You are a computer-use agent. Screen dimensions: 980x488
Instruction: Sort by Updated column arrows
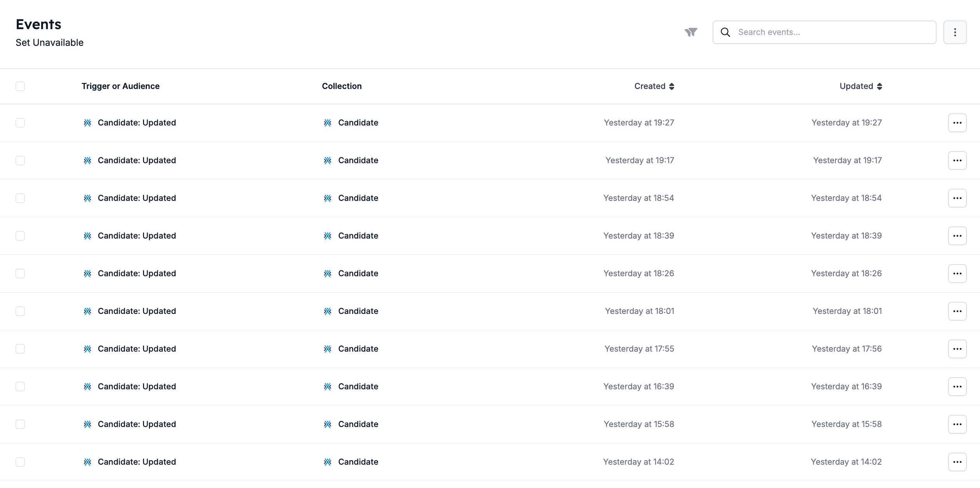pos(879,86)
